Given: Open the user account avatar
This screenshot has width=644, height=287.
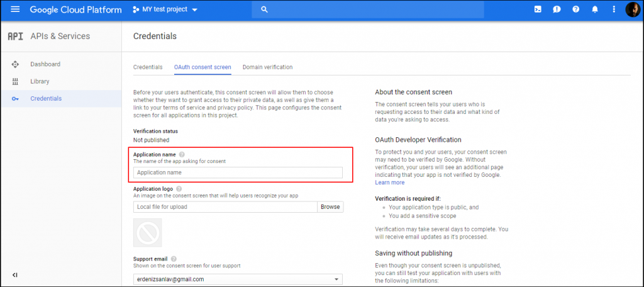Looking at the screenshot, I should [x=633, y=9].
